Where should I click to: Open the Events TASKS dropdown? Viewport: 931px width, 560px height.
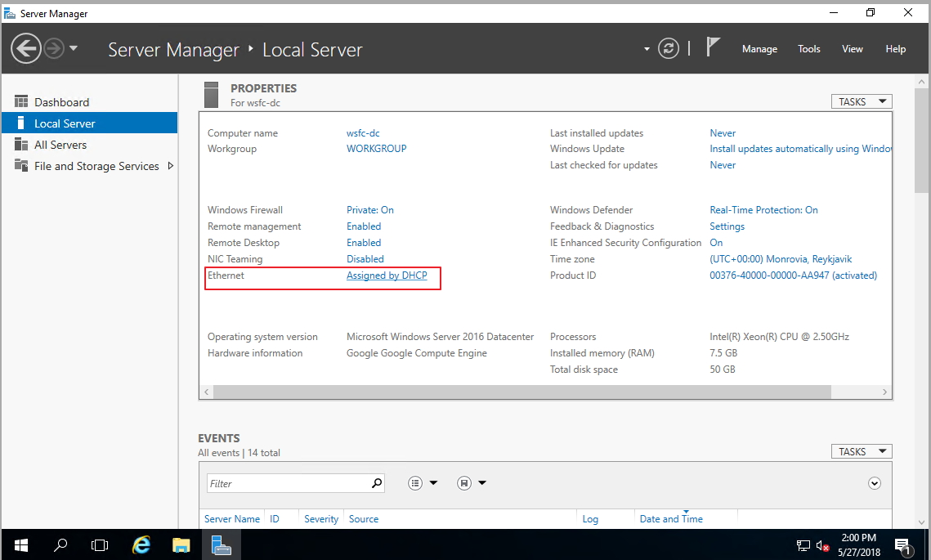(x=861, y=451)
